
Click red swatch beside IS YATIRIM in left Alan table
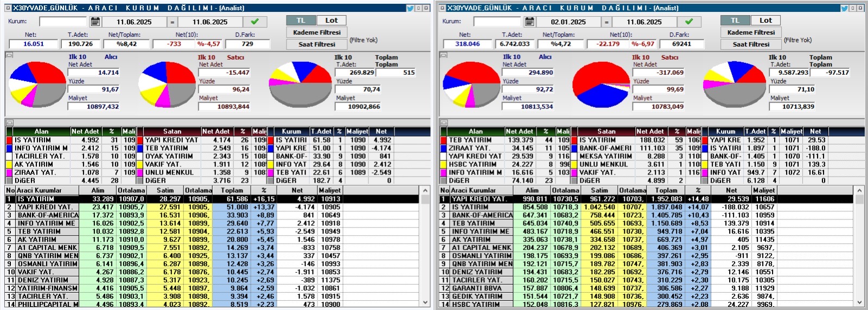point(9,140)
